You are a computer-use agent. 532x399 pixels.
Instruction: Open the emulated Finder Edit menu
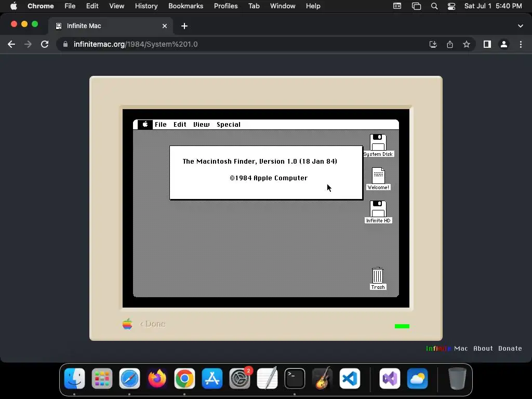coord(180,125)
